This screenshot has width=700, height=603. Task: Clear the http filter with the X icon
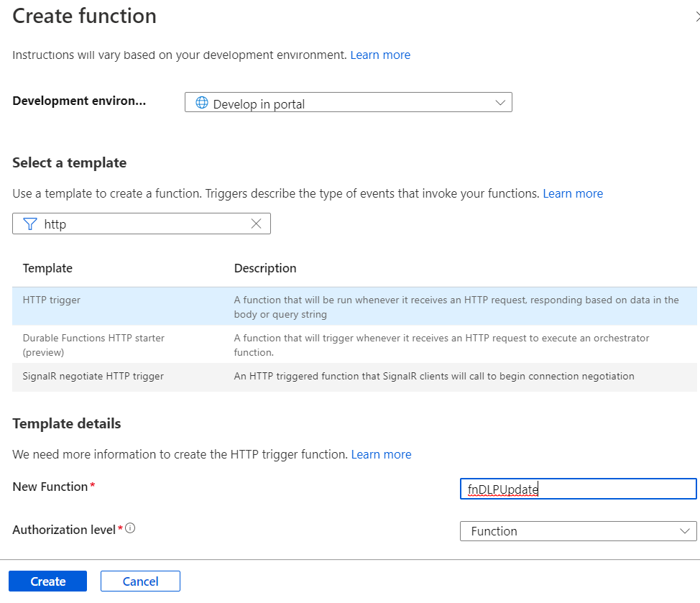(x=256, y=224)
